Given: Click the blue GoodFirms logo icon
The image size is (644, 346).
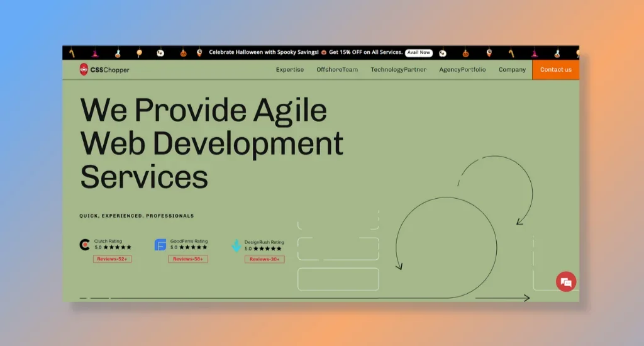Looking at the screenshot, I should click(160, 245).
